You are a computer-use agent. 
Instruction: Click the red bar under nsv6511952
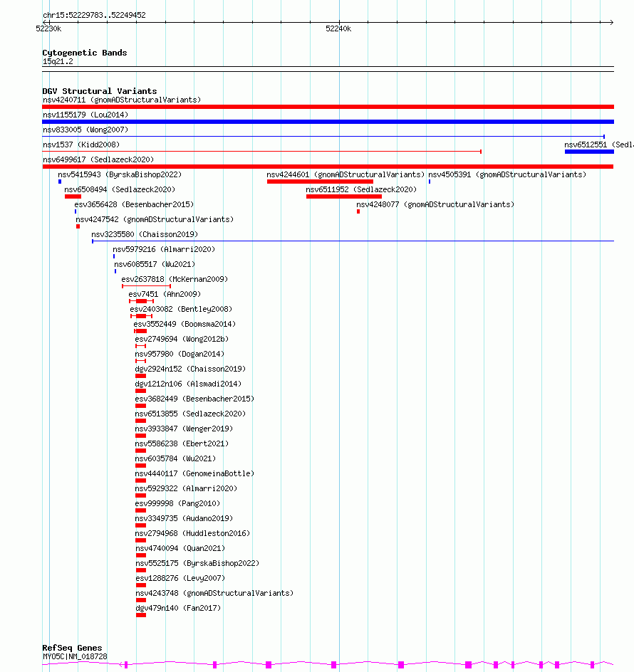point(344,196)
